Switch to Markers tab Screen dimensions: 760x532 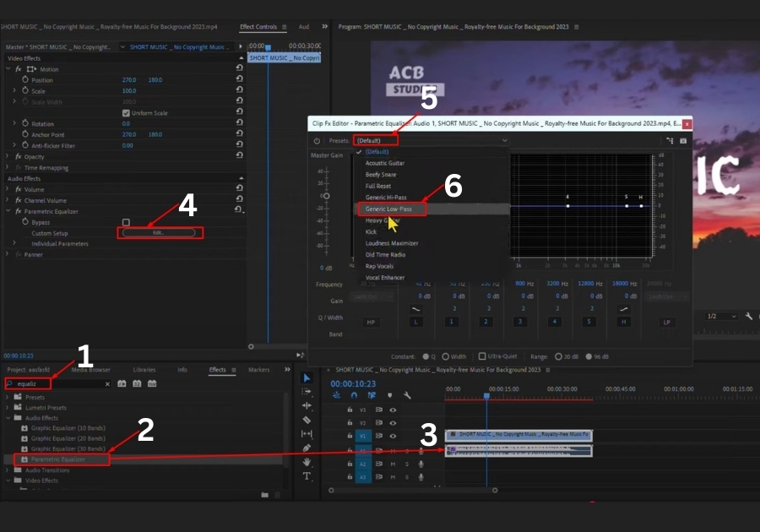259,370
